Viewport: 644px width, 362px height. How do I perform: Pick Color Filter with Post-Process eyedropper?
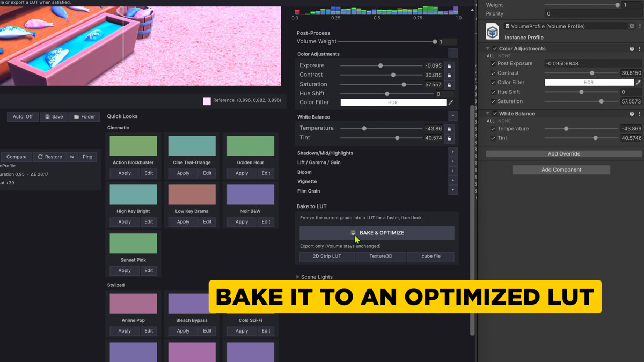(x=451, y=102)
